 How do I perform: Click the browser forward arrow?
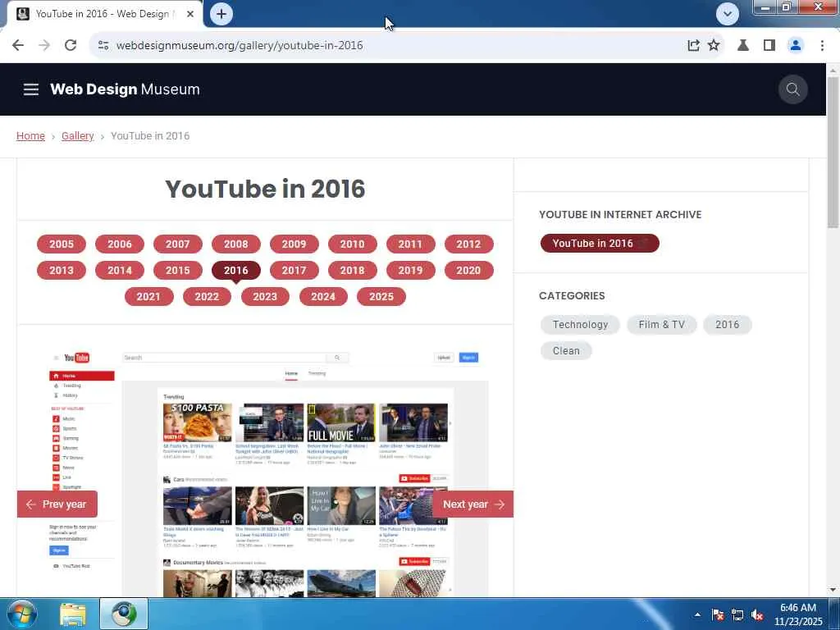[44, 46]
